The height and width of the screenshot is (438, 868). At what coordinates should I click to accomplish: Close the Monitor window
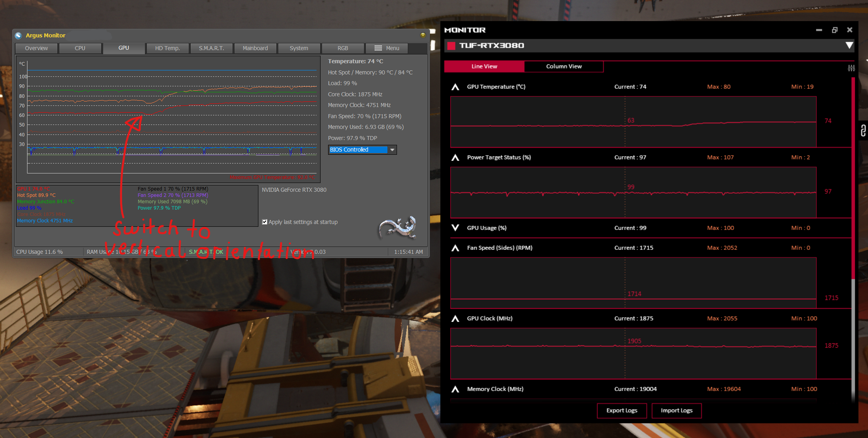[850, 30]
